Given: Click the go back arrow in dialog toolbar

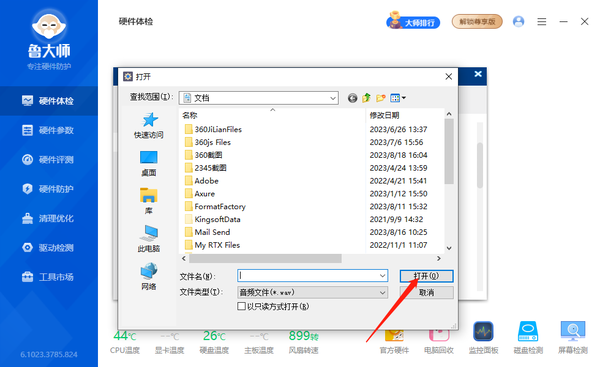Looking at the screenshot, I should point(352,98).
